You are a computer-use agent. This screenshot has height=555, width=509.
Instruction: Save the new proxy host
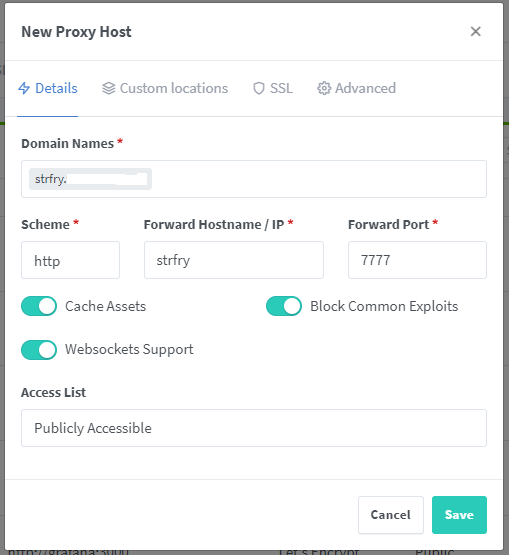[x=459, y=515]
